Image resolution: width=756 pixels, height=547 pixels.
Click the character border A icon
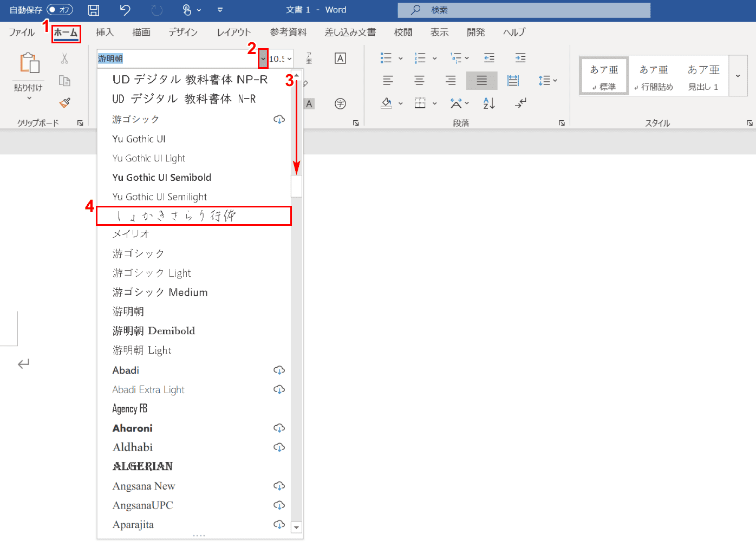pyautogui.click(x=340, y=58)
